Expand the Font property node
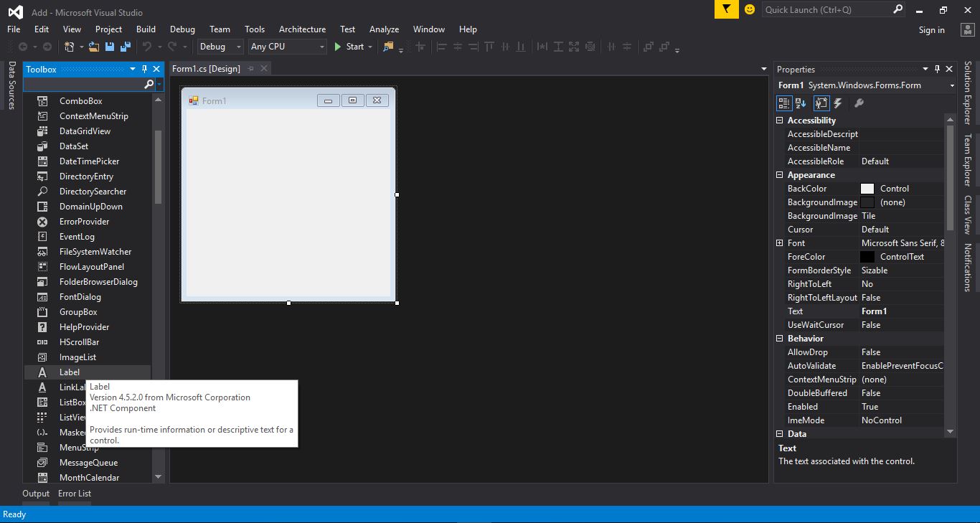This screenshot has height=523, width=980. [x=780, y=243]
